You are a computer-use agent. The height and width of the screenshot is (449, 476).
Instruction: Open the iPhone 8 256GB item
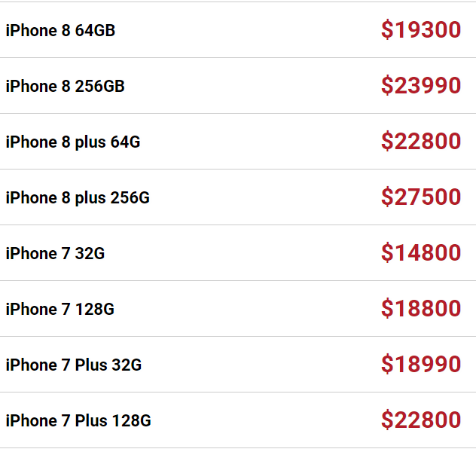238,86
